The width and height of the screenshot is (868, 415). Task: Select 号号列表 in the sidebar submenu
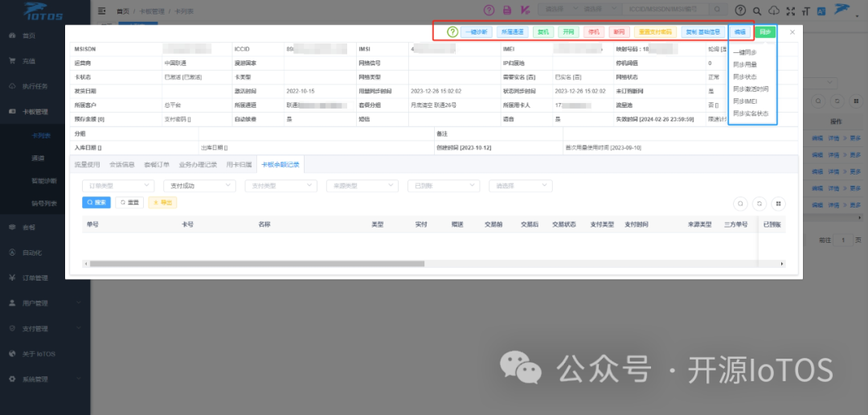(45, 203)
